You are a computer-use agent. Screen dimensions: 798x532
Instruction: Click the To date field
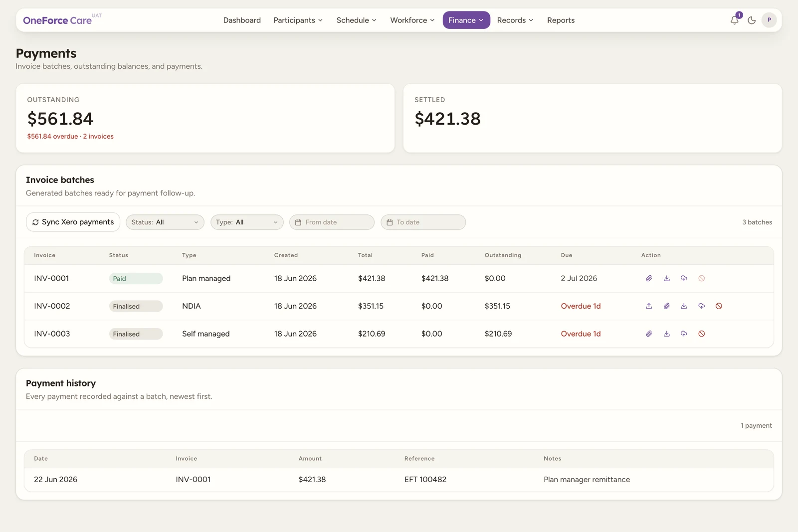coord(423,222)
